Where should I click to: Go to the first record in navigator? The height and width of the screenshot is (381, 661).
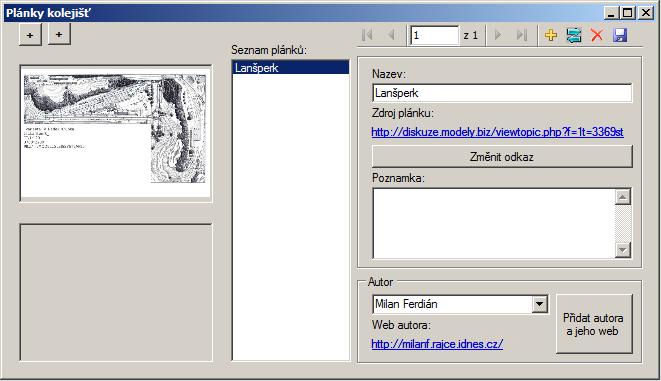tap(367, 35)
